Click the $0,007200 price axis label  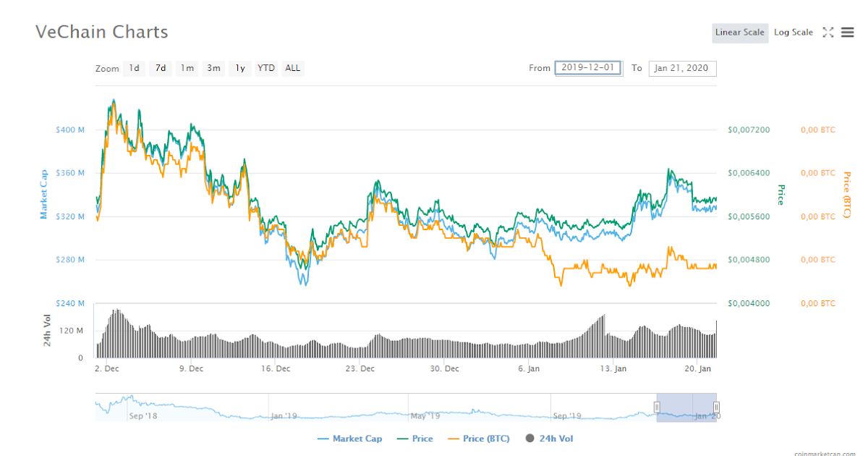point(749,130)
